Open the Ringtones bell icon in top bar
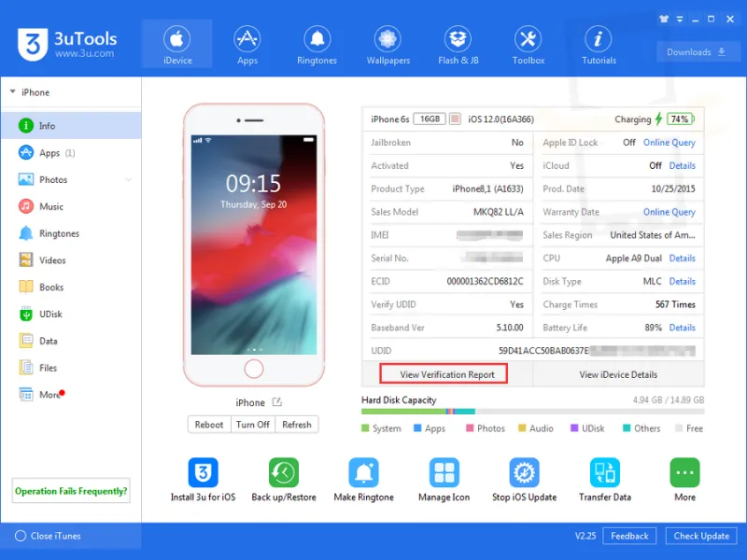The width and height of the screenshot is (747, 560). pyautogui.click(x=317, y=39)
